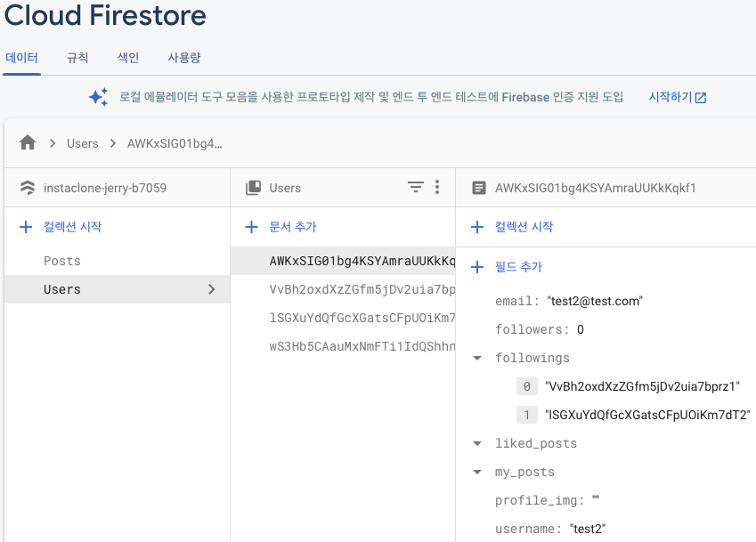Screen dimensions: 756x542
Task: Click the username value "test2"
Action: tap(587, 529)
